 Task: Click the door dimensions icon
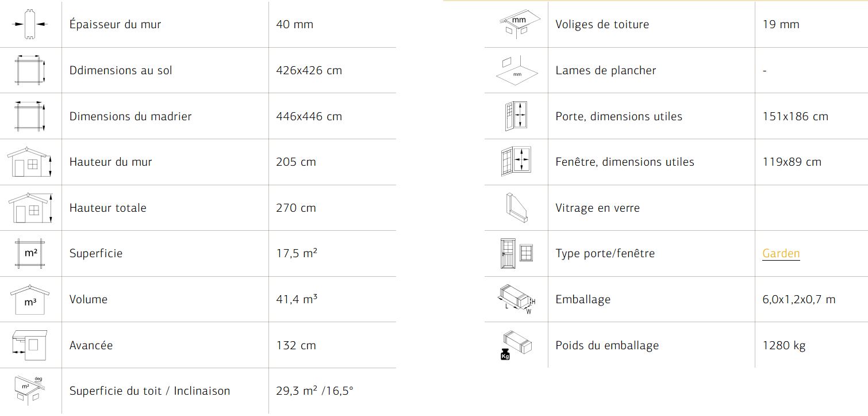(x=516, y=116)
